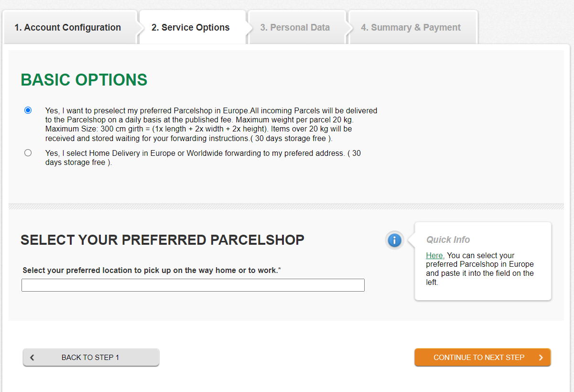The image size is (574, 392).
Task: Click SELECT YOUR PREFERRED PARCELSHOP heading
Action: [162, 240]
